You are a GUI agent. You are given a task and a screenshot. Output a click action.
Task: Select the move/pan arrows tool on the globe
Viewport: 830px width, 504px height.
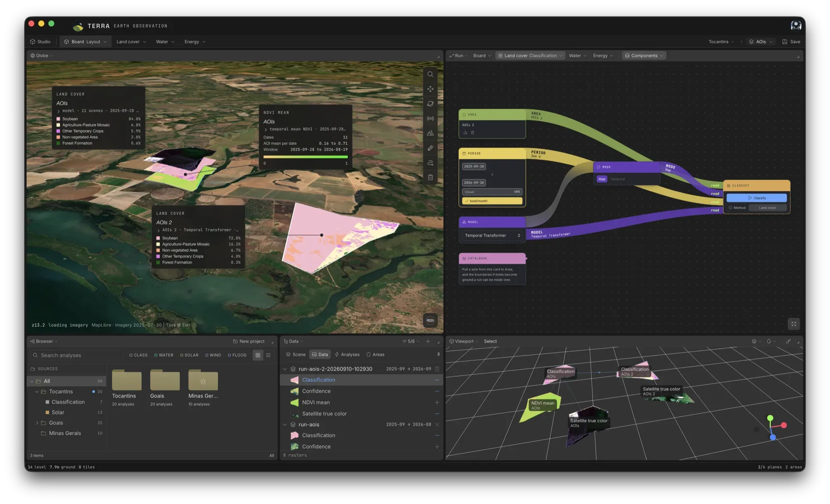tap(430, 89)
